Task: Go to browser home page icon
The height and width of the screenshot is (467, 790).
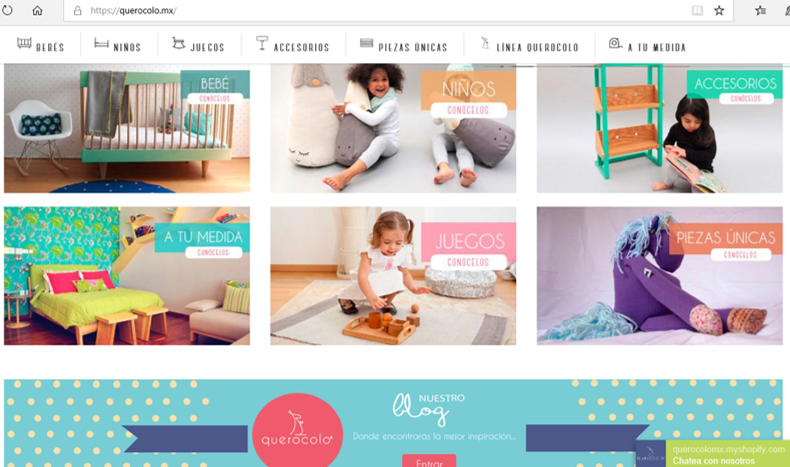Action: (x=37, y=10)
